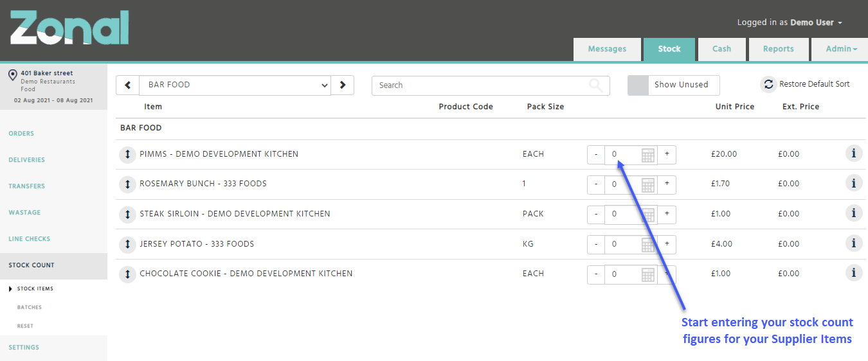Show info for the Pimms item
The height and width of the screenshot is (361, 868).
click(853, 154)
